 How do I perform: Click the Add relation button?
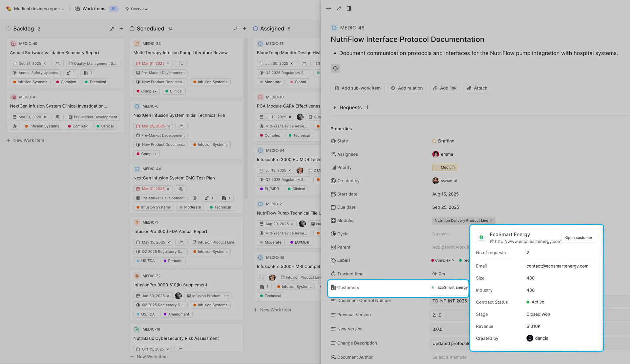coord(407,88)
